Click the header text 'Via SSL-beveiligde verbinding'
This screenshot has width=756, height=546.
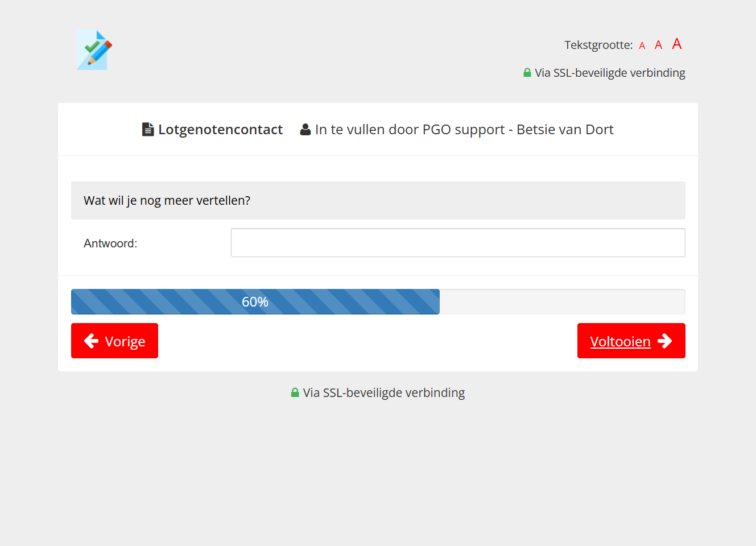[x=610, y=73]
